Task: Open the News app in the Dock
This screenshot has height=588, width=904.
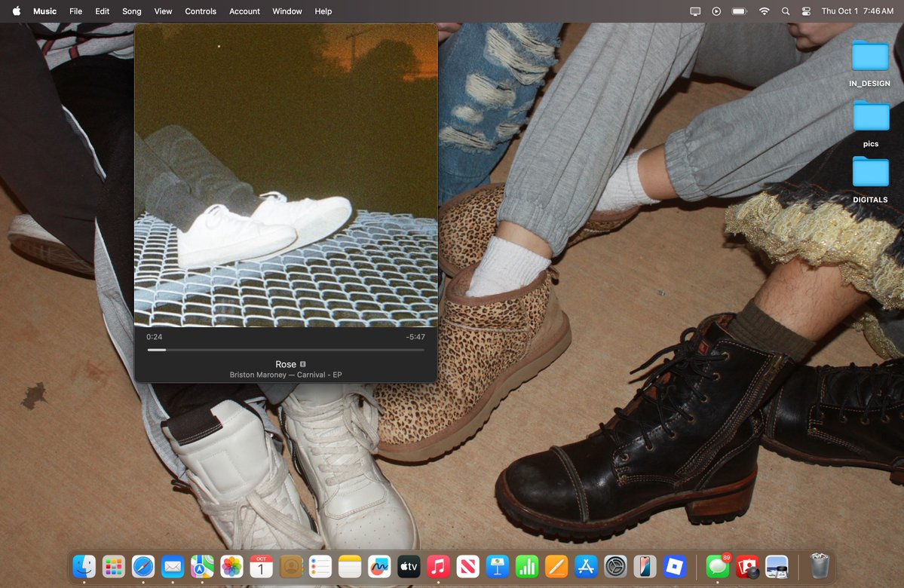Action: tap(467, 567)
